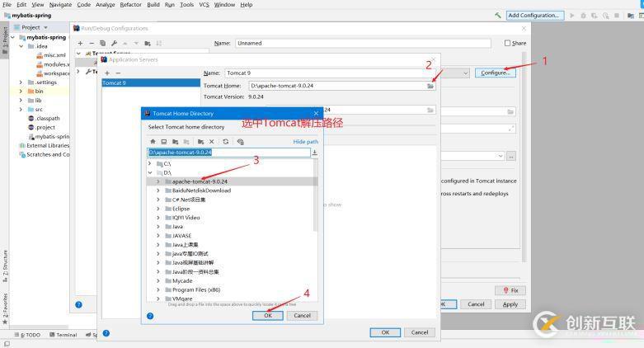Click the chooser path field D:\apache-tomcat-9.0.24

click(228, 153)
